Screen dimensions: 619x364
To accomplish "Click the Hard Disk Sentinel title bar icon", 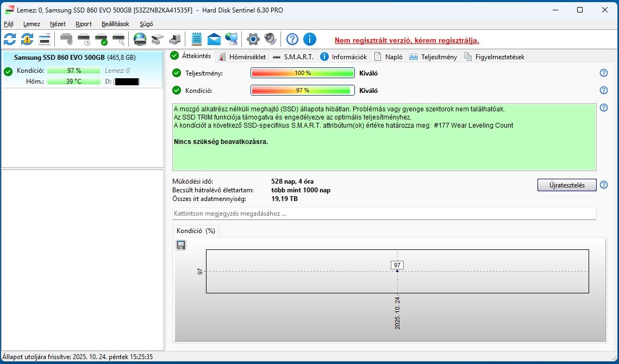I will (9, 10).
